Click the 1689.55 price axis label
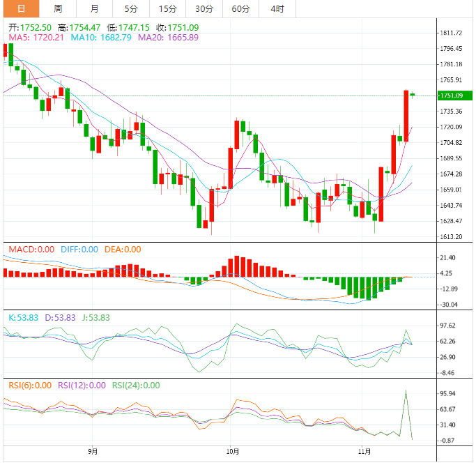This screenshot has height=465, width=476. tap(451, 158)
